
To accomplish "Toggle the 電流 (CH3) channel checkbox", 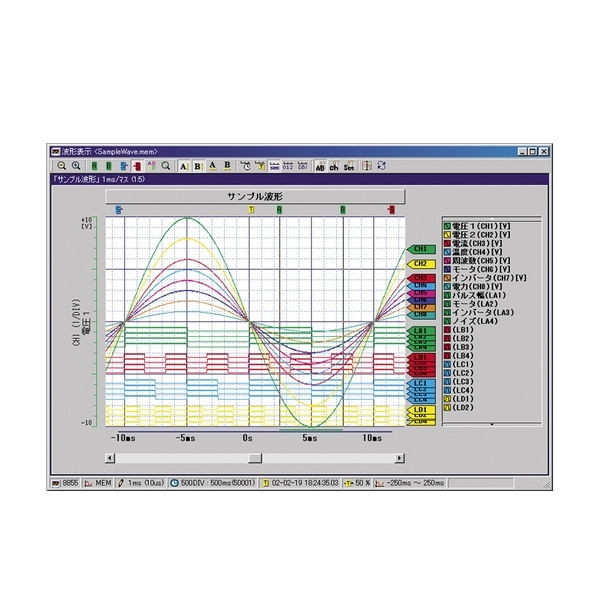I will tap(446, 243).
